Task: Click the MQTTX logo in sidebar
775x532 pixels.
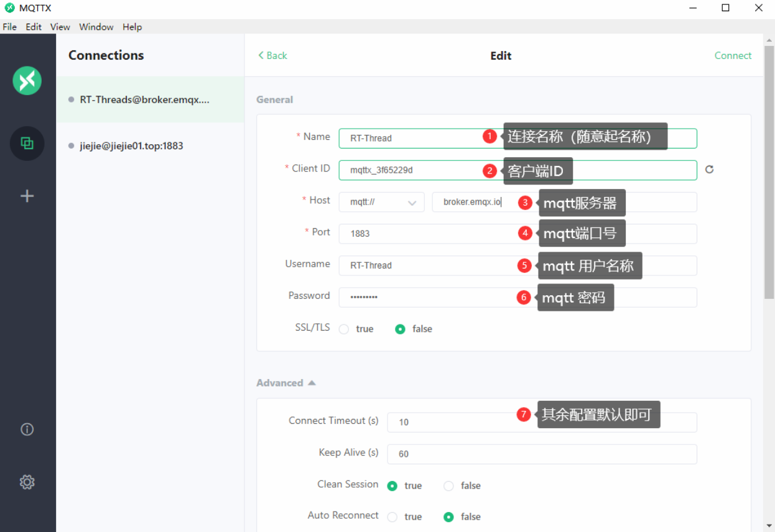Action: (x=27, y=81)
